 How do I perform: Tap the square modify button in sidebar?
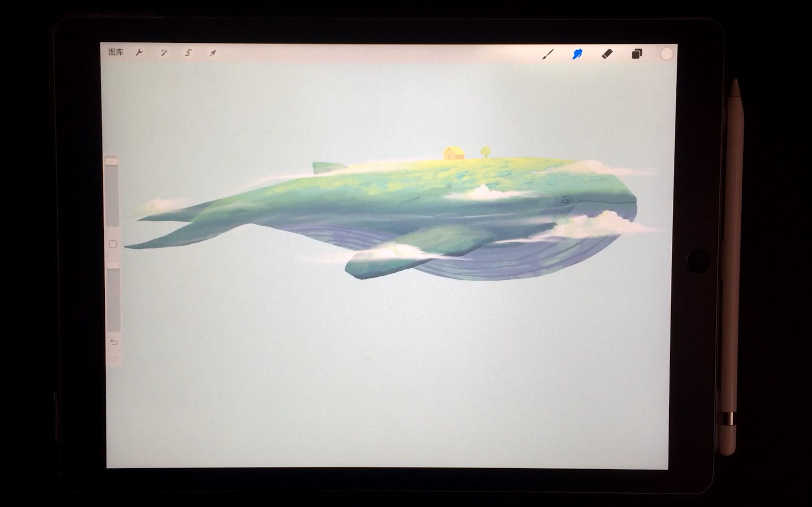pyautogui.click(x=113, y=245)
